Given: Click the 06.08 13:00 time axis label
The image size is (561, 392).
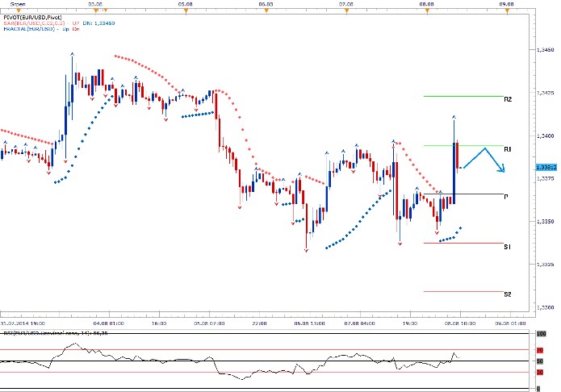Looking at the screenshot, I should click(310, 323).
